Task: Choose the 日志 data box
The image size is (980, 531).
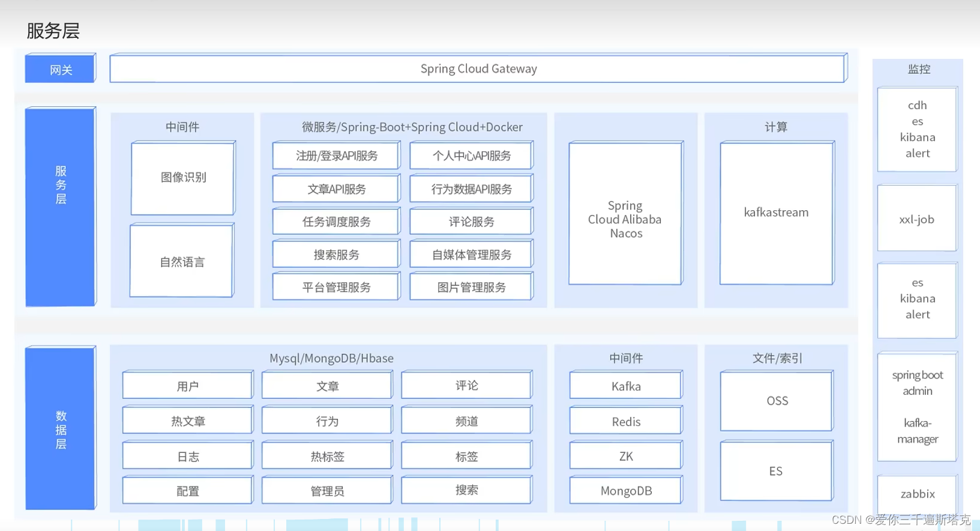Action: [x=188, y=455]
